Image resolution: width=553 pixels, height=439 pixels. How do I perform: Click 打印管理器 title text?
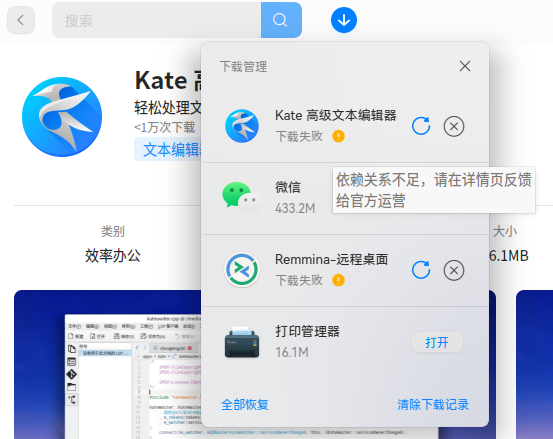click(307, 331)
